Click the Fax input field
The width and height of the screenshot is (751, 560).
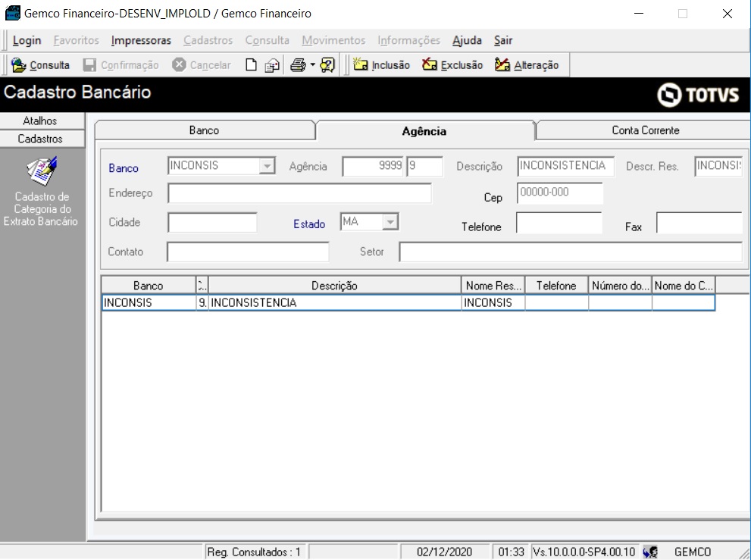click(x=699, y=223)
